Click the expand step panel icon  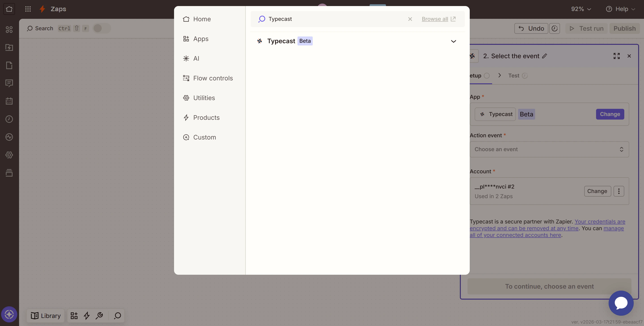616,56
